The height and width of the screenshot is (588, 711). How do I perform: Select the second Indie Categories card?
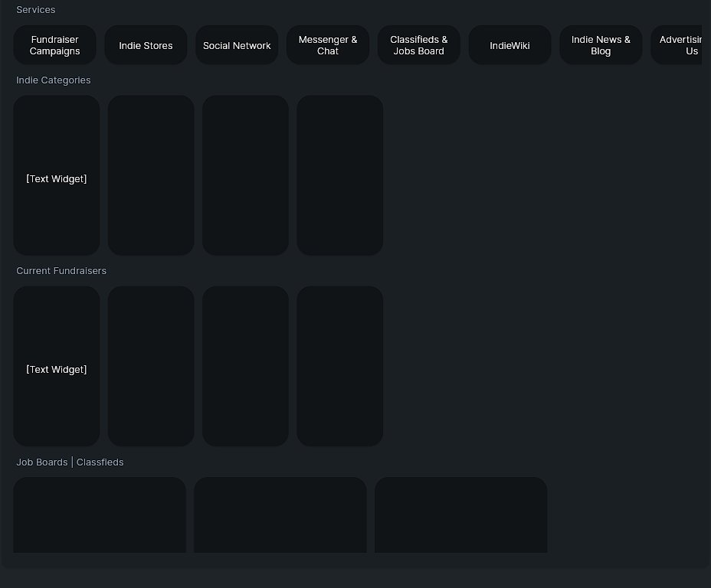(x=151, y=175)
